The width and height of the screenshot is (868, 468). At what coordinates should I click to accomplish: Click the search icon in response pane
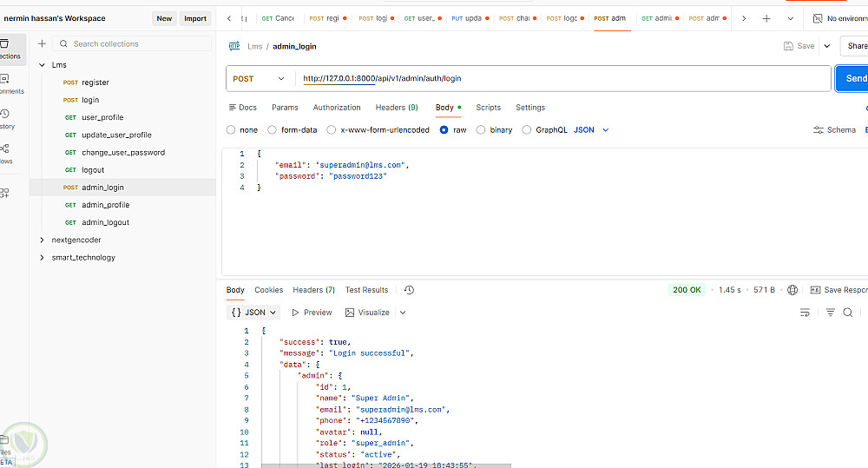848,313
